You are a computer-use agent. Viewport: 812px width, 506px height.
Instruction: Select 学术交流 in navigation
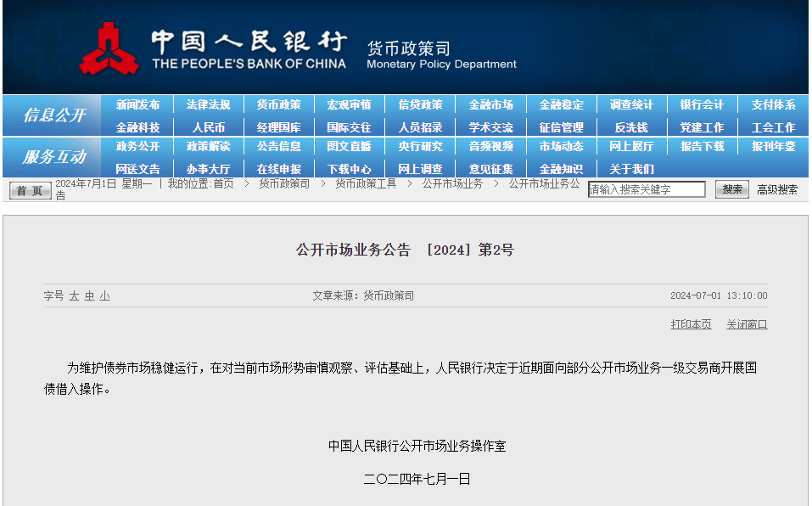click(x=490, y=127)
